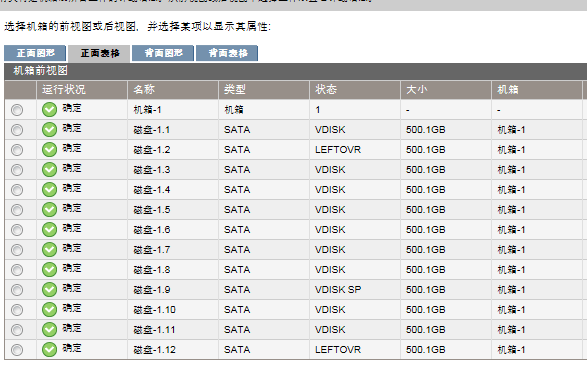This screenshot has height=365, width=587.
Task: Select radio button for 磁盘-1.2 LEFTOVR disk
Action: [x=17, y=150]
